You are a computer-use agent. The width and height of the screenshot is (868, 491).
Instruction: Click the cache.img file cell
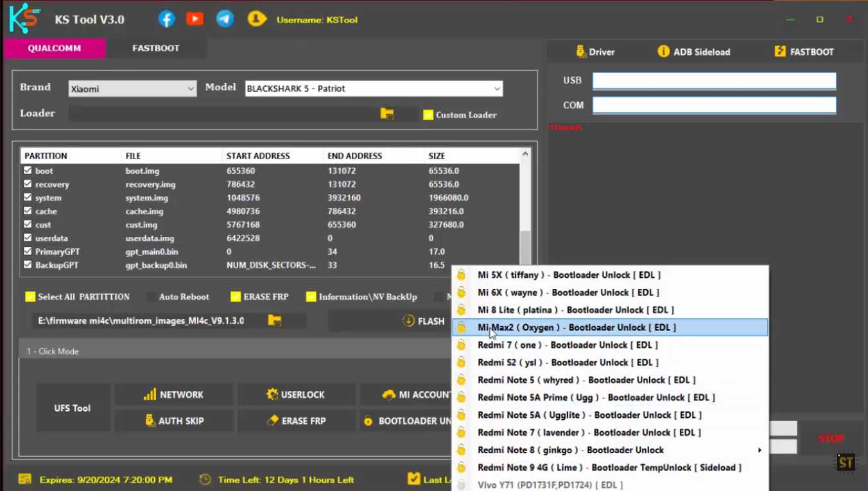[144, 211]
